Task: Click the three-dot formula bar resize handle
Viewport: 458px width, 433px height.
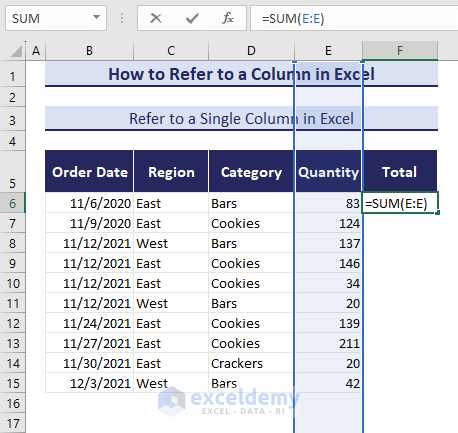Action: (x=122, y=18)
